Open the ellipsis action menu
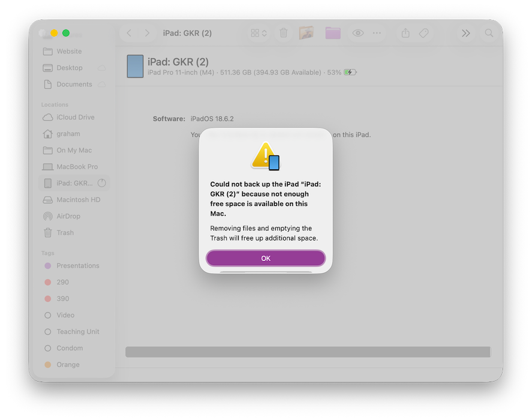The height and width of the screenshot is (420, 532). (x=377, y=33)
